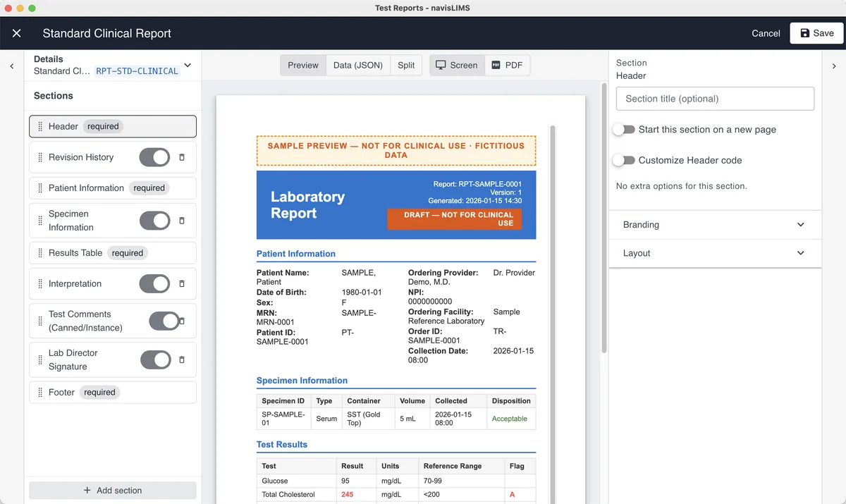
Task: Expand the Details dropdown chevron
Action: 187,65
